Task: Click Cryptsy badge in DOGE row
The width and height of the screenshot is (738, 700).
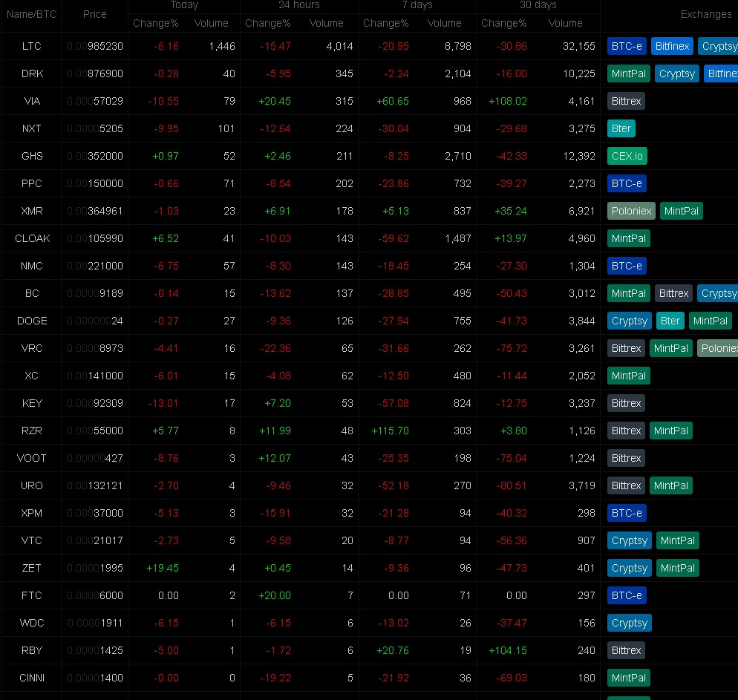Action: [x=630, y=321]
